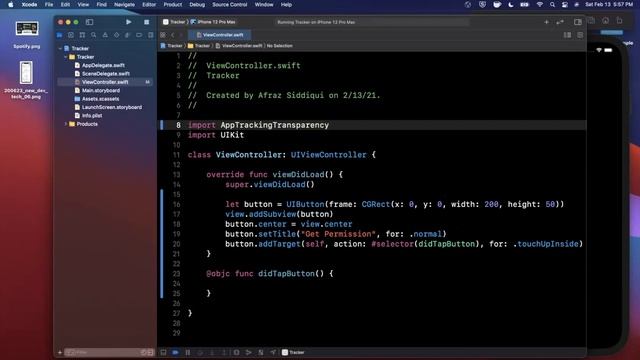Image resolution: width=640 pixels, height=360 pixels.
Task: Open the Tracker scheme selector
Action: click(175, 22)
